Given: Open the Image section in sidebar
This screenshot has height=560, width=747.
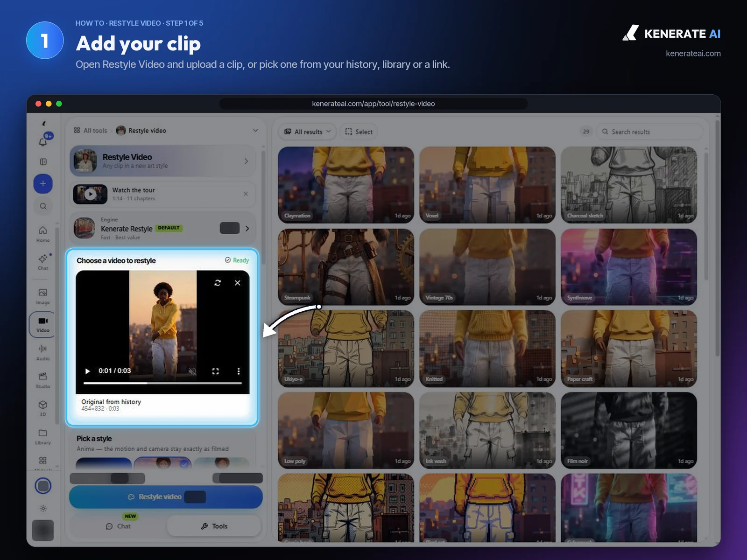Looking at the screenshot, I should 43,296.
